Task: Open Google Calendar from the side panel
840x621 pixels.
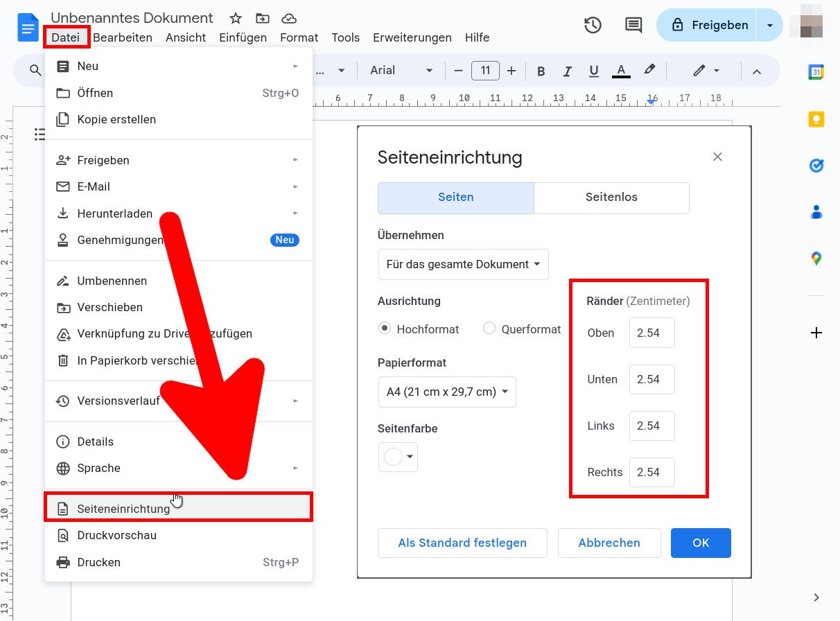Action: [x=816, y=71]
